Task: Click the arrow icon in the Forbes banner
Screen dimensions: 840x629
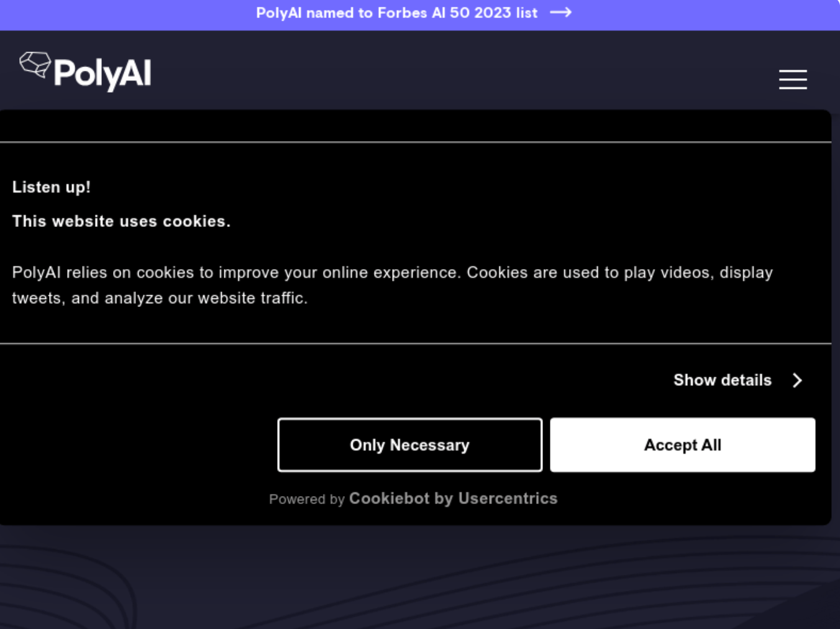Action: pyautogui.click(x=560, y=12)
